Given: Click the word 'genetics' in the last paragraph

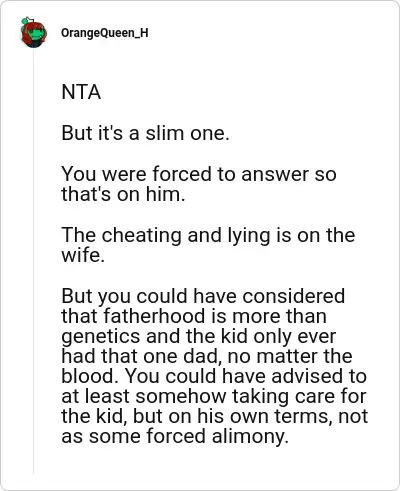Looking at the screenshot, I should [x=101, y=337].
